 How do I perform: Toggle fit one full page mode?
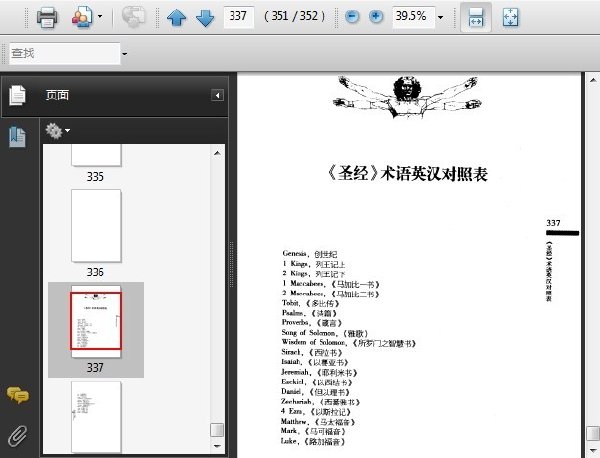tap(510, 17)
